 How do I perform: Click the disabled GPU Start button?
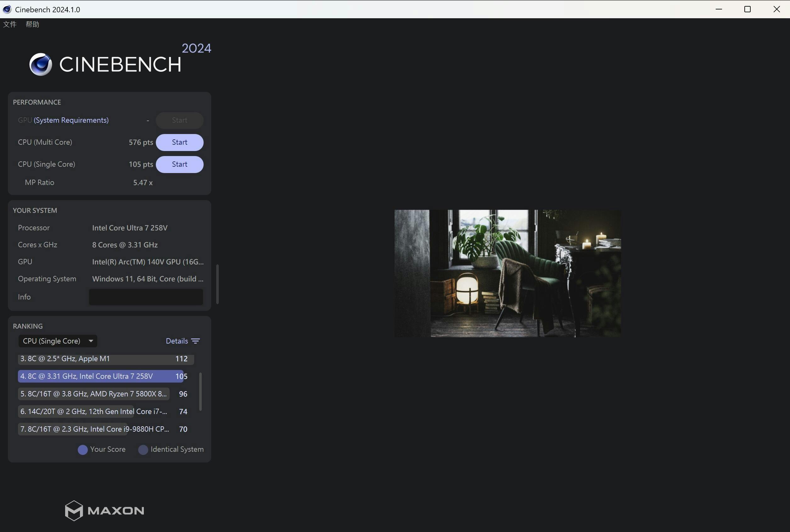(179, 120)
